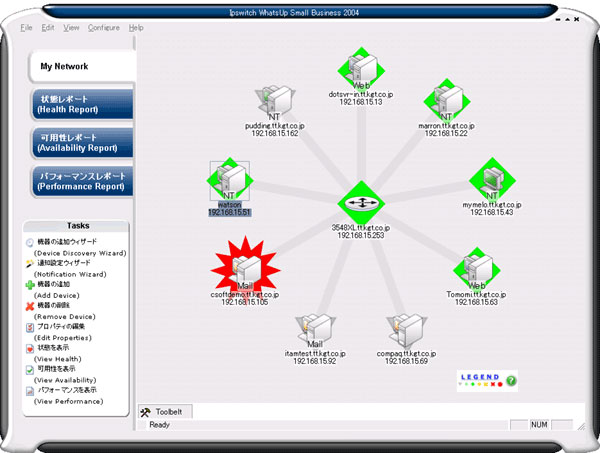
Task: Open the File menu
Action: click(26, 28)
